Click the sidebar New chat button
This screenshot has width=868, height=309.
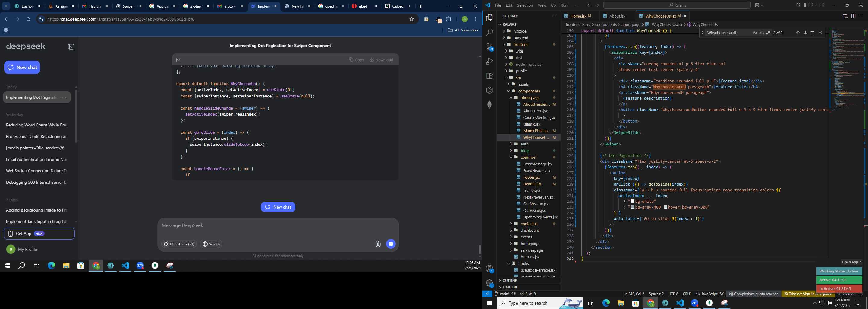(x=22, y=68)
